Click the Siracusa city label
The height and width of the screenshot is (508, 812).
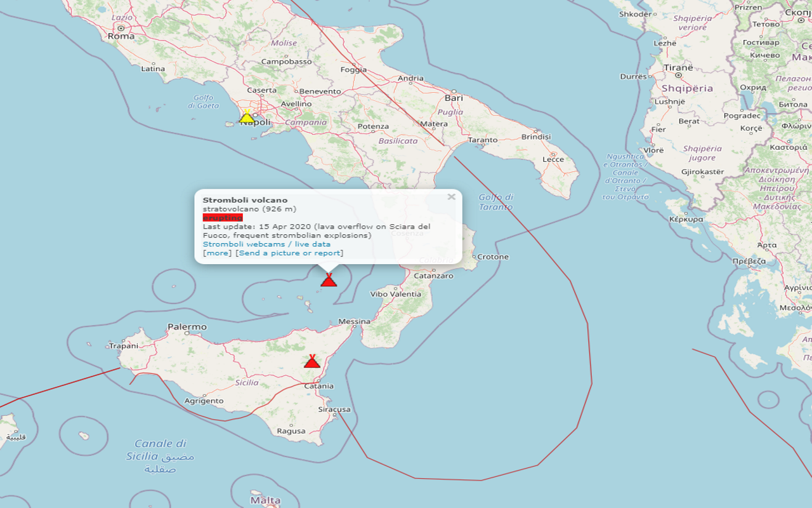(x=334, y=410)
